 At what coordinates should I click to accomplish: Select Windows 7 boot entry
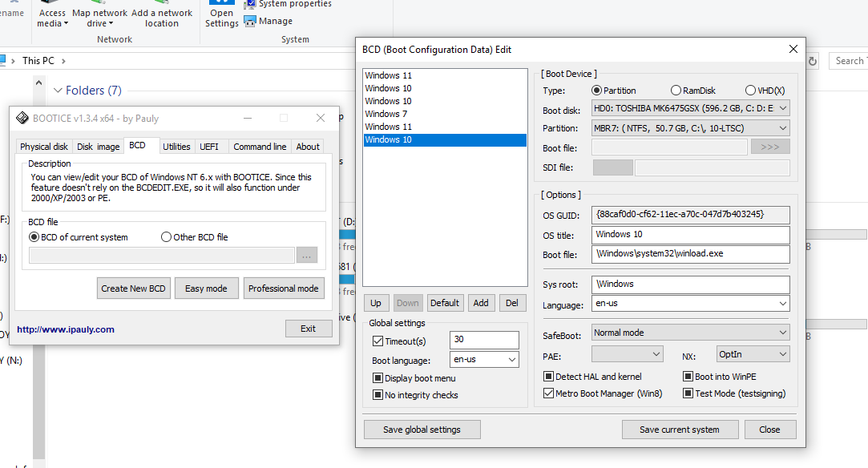pos(445,114)
